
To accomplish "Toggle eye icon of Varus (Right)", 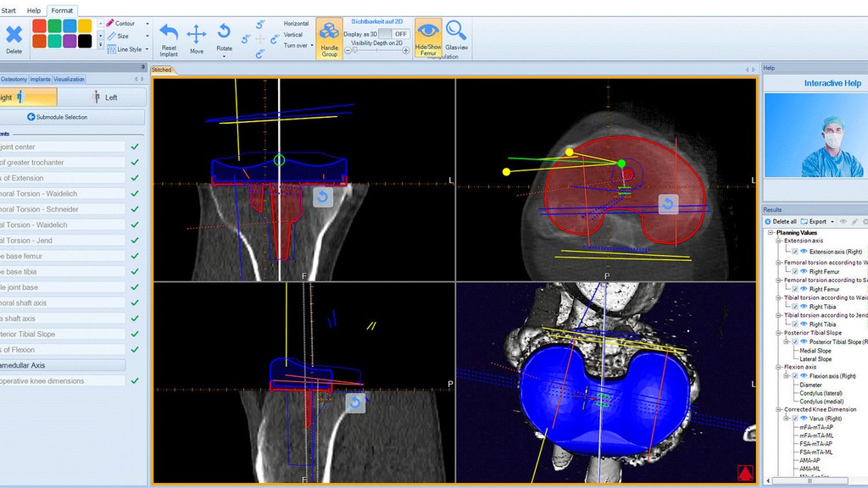I will [x=804, y=419].
